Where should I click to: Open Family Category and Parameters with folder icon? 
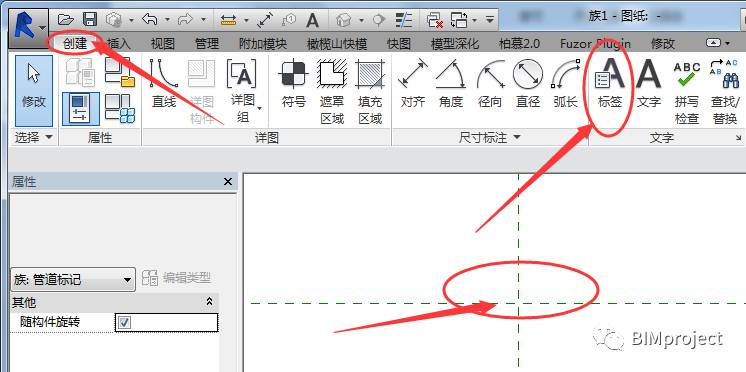click(x=119, y=72)
